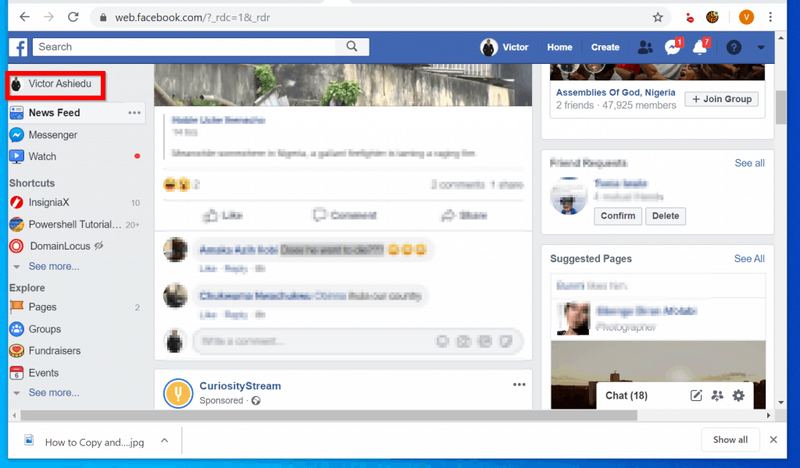Screen dimensions: 800x468
Task: Expand See more under Shortcuts
Action: point(54,266)
